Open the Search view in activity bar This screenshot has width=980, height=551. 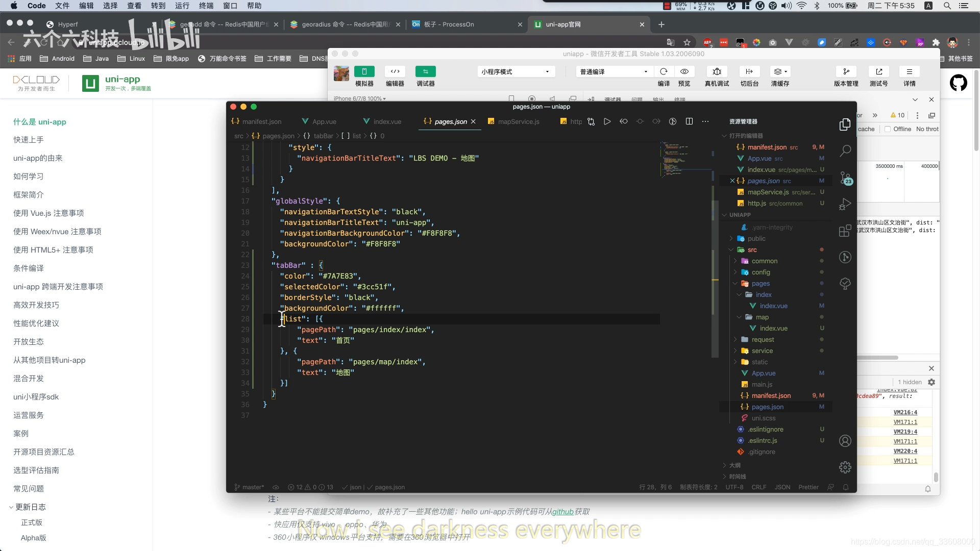point(845,151)
